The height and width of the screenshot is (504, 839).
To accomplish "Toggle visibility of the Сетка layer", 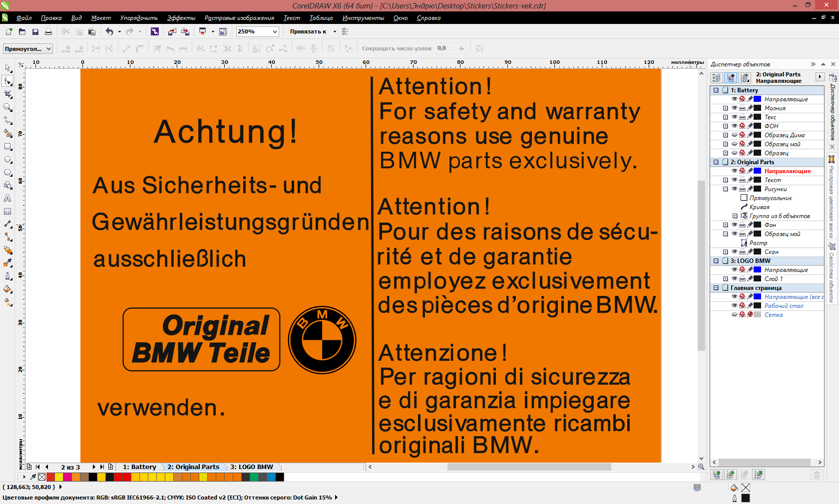I will (x=734, y=315).
